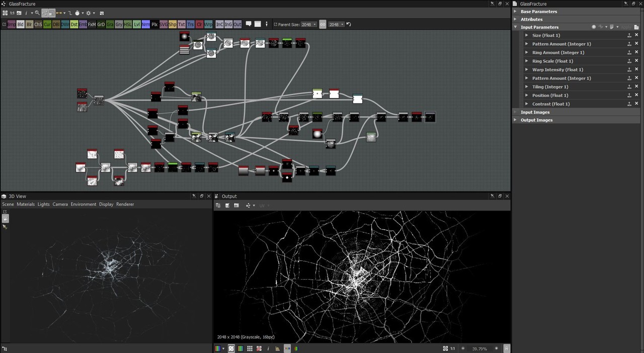Toggle transparency checkerboard in Output view

(231, 348)
